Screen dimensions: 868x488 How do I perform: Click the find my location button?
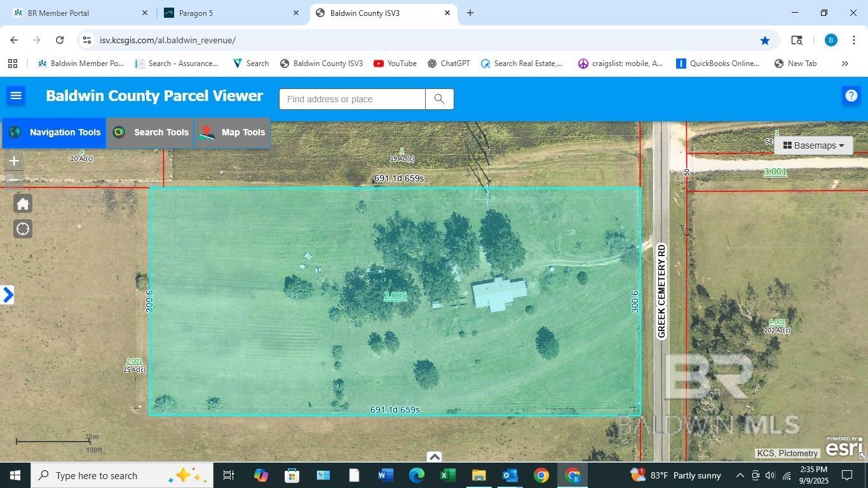coord(23,229)
